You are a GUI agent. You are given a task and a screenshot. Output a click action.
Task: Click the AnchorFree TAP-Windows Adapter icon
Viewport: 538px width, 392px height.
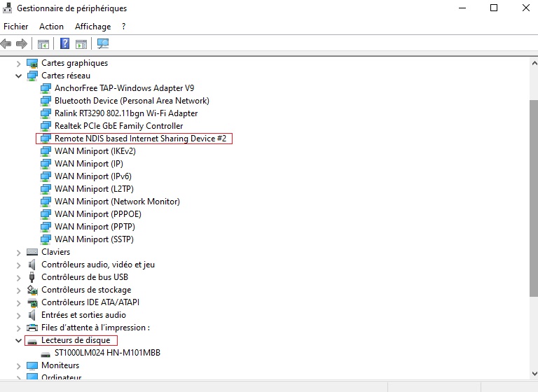tap(46, 88)
